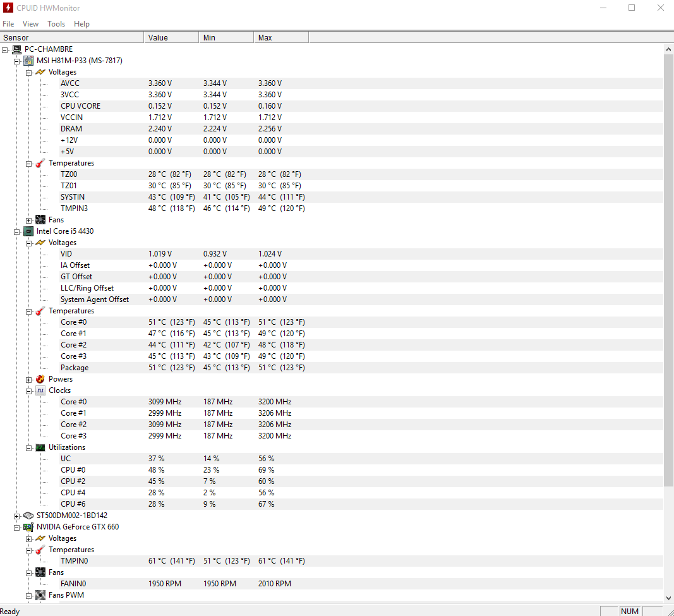Expand the ST500DM002-1BD142 drive node

(x=17, y=516)
